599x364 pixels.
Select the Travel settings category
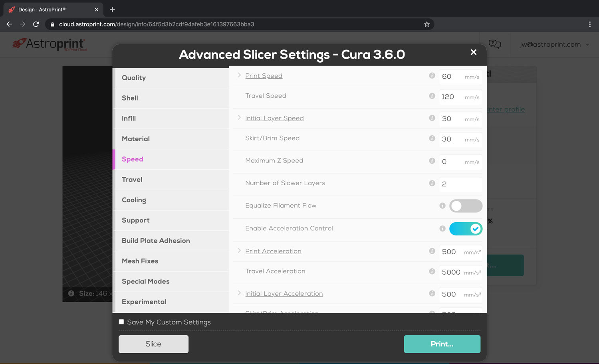point(172,180)
